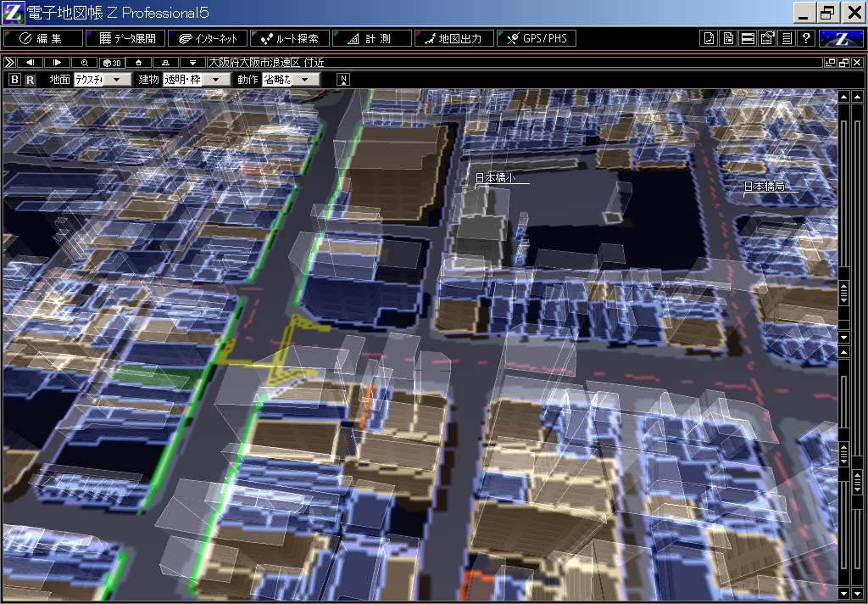Viewport: 868px width, 604px height.
Task: Toggle the R mode button
Action: (x=30, y=79)
